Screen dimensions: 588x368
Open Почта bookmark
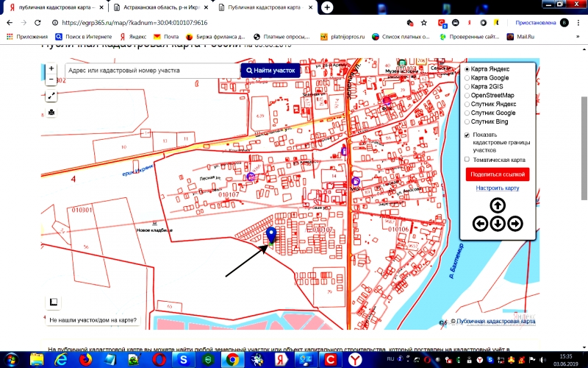coord(166,37)
